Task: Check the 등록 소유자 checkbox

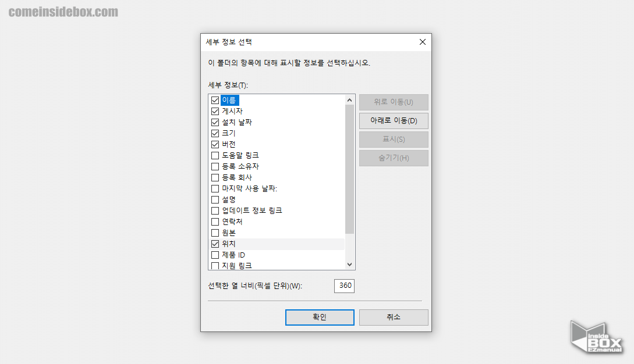Action: 215,166
